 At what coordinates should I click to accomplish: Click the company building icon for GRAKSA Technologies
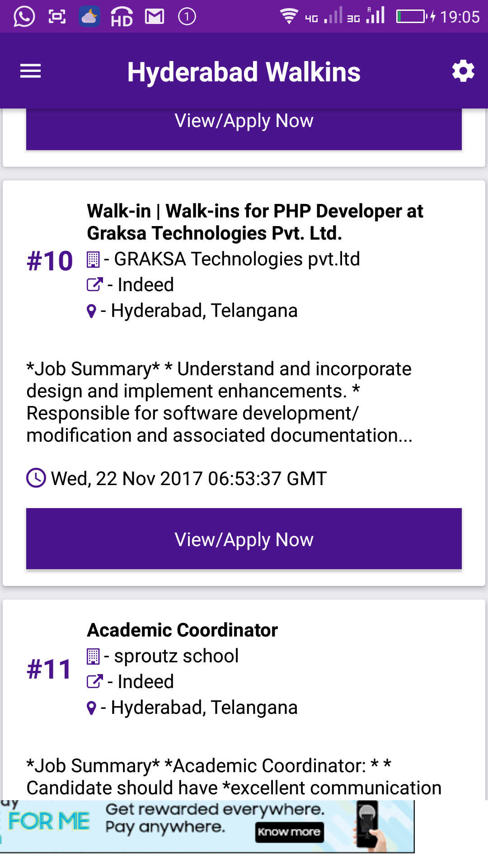coord(93,259)
